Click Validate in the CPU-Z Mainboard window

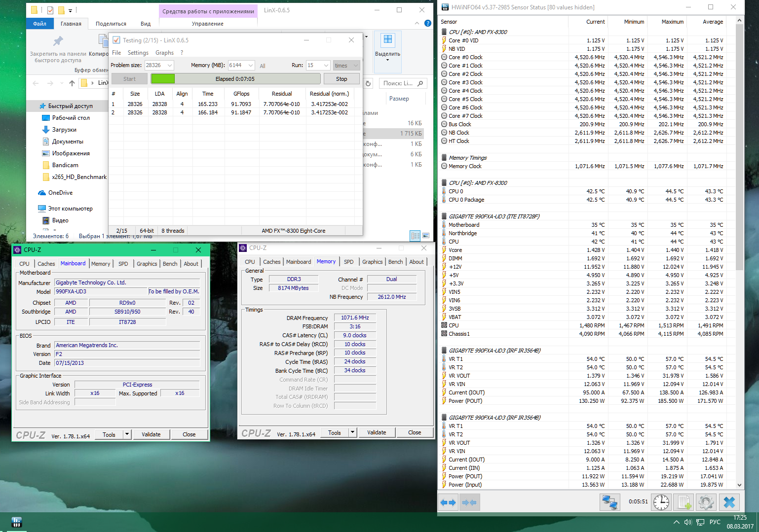point(151,434)
